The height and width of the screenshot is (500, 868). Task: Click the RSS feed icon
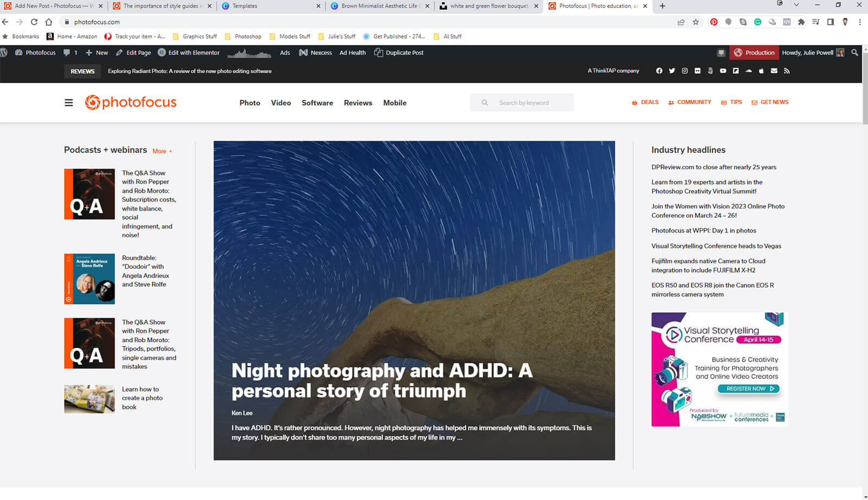pyautogui.click(x=787, y=71)
